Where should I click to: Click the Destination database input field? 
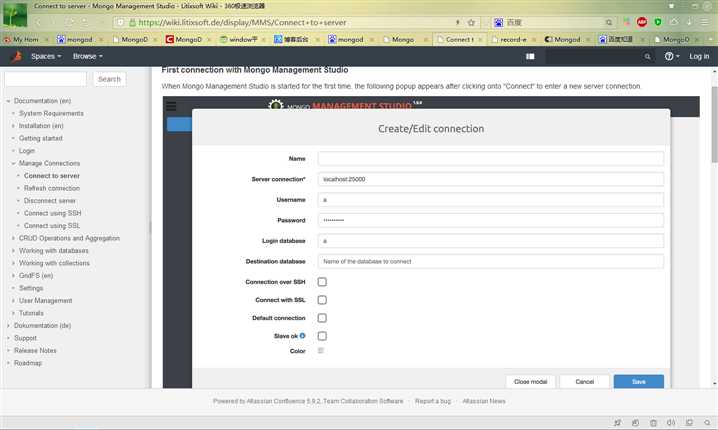(x=490, y=261)
